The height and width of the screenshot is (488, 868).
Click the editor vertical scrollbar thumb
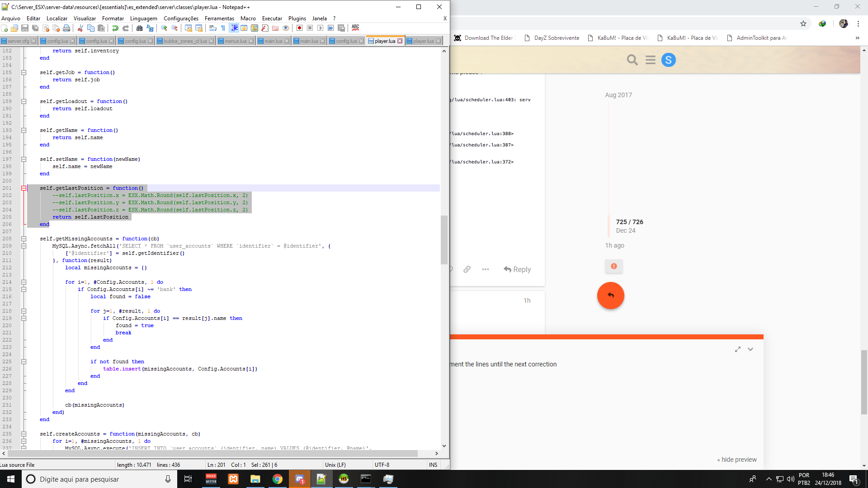[444, 239]
